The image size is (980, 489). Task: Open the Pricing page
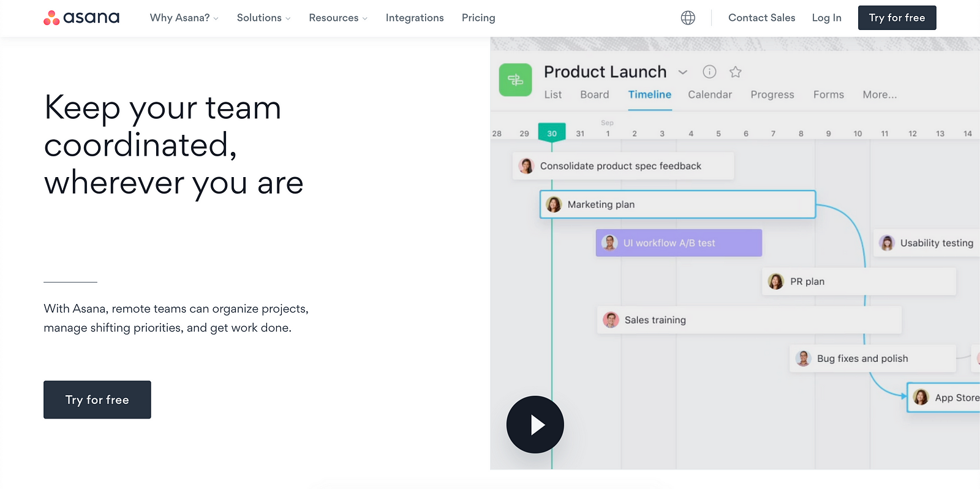(478, 18)
